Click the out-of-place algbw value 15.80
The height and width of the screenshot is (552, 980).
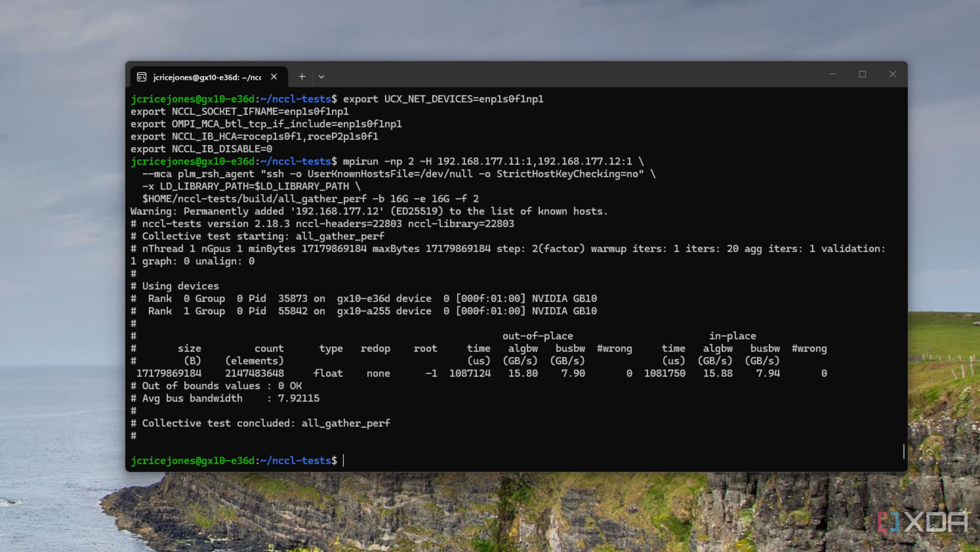pyautogui.click(x=523, y=373)
